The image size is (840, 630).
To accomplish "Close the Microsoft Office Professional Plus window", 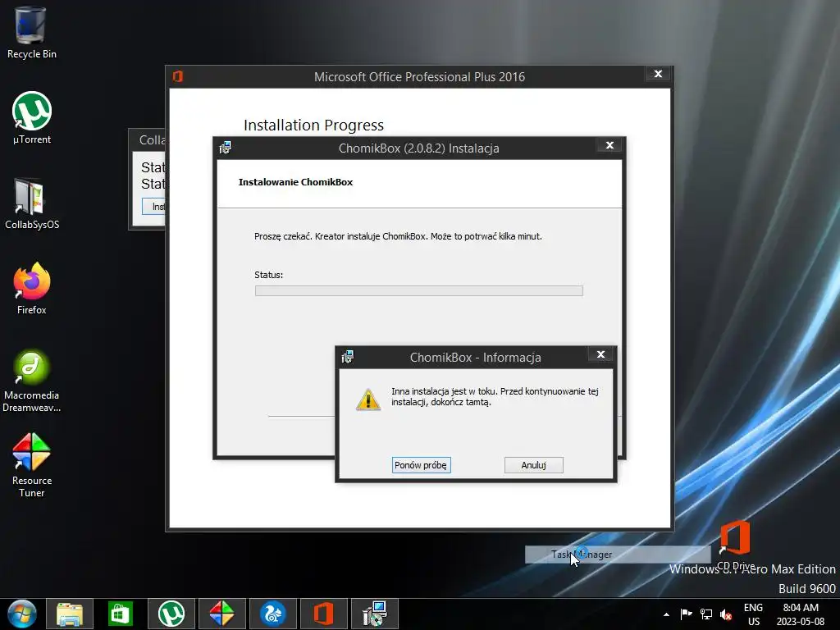I will click(659, 74).
